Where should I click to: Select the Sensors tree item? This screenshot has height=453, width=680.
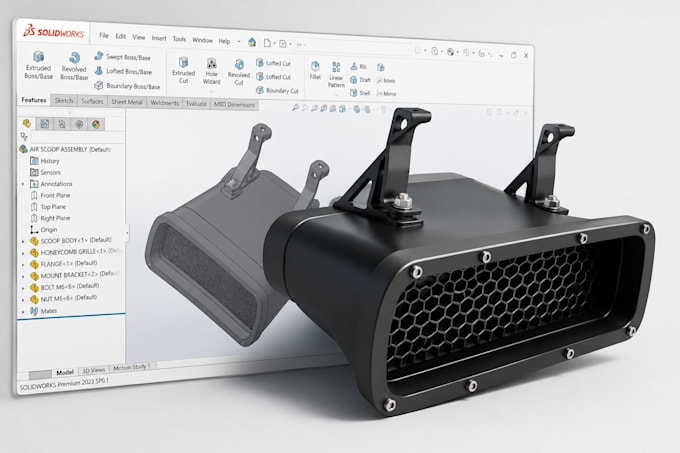coord(46,172)
